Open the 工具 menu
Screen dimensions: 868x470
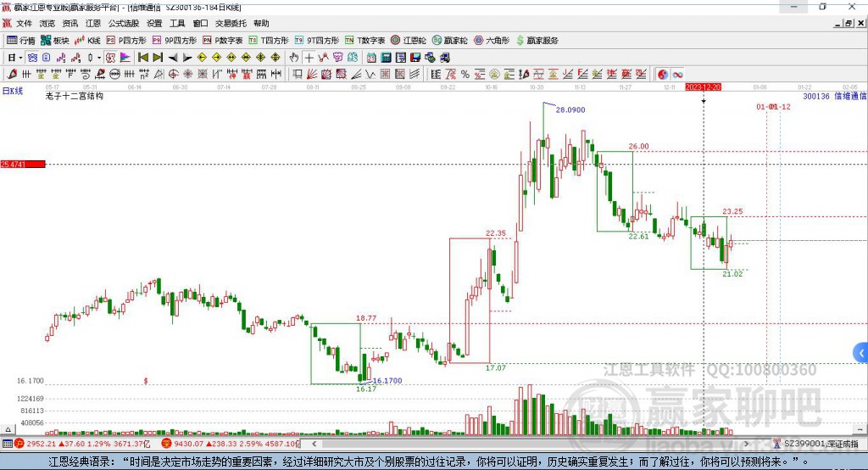pos(177,23)
